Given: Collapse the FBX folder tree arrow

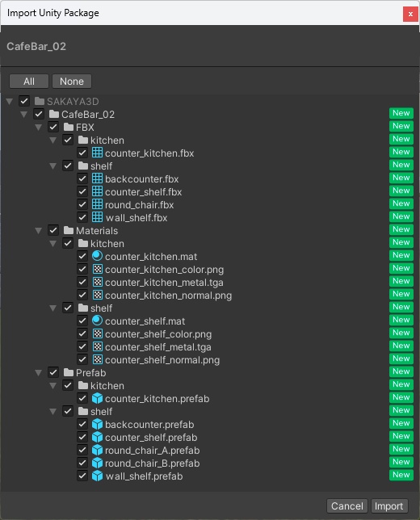Looking at the screenshot, I should click(39, 127).
